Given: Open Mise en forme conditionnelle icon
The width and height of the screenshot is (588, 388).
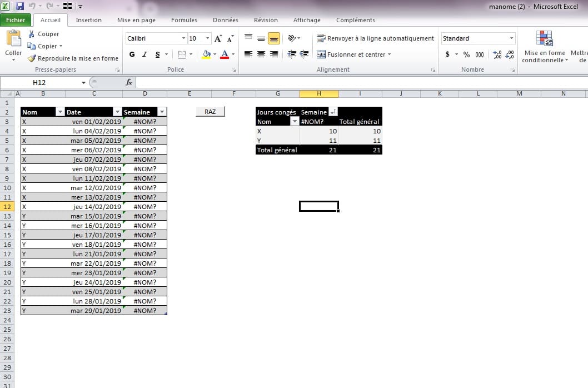Looking at the screenshot, I should [544, 38].
